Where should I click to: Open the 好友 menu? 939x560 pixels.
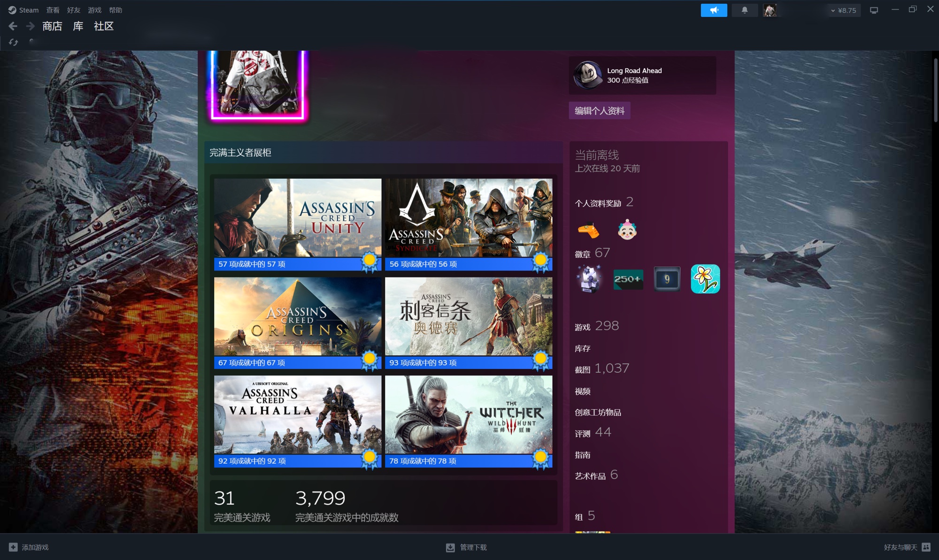pos(74,10)
